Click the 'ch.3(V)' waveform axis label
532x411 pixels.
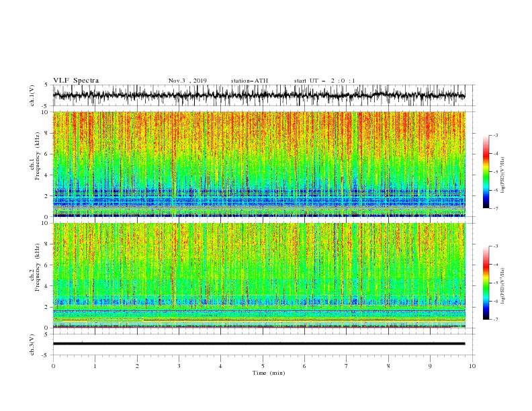tap(32, 345)
